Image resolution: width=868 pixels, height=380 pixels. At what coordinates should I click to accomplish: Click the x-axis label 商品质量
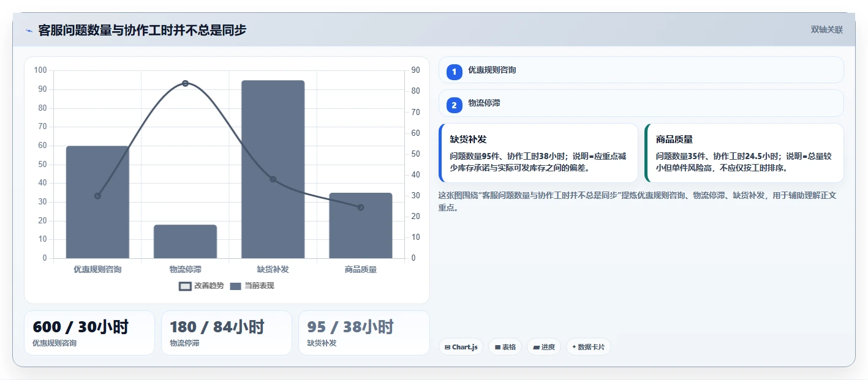tap(361, 269)
